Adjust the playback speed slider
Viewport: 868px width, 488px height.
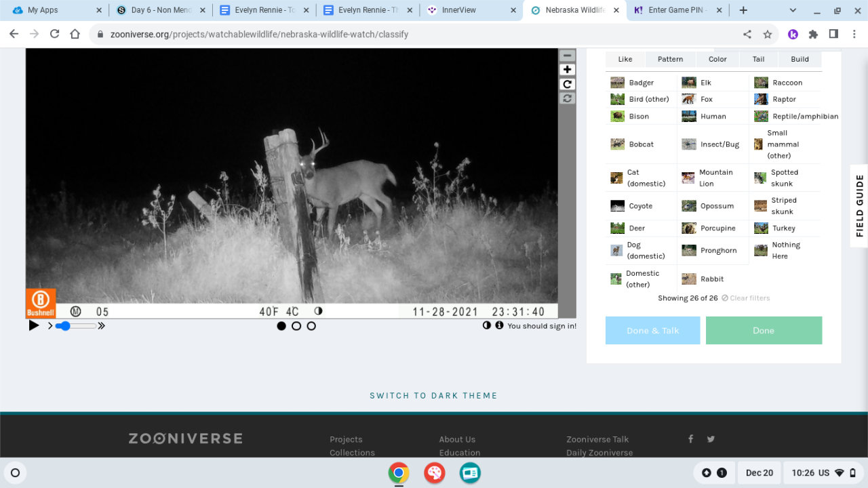click(75, 326)
